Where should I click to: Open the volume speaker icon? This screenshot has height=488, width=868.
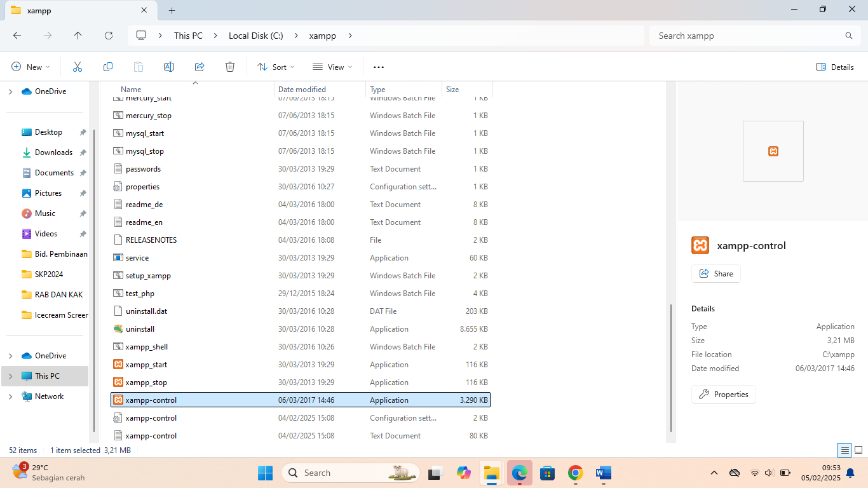tap(769, 473)
